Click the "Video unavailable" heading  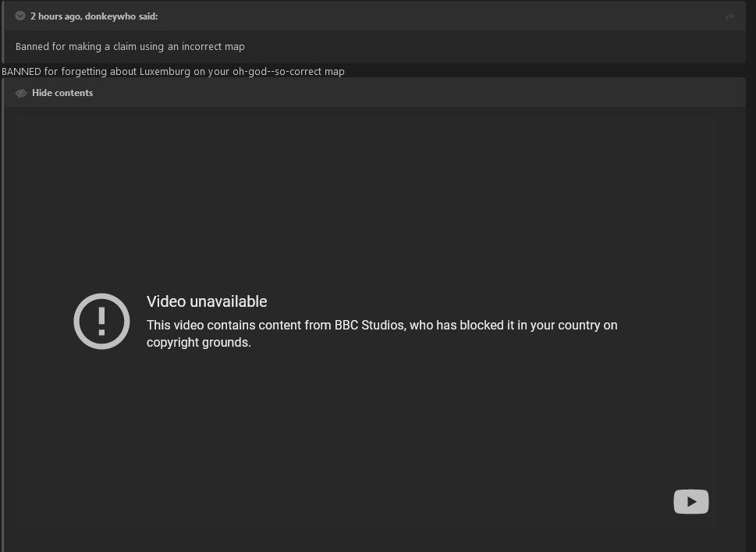pos(207,301)
